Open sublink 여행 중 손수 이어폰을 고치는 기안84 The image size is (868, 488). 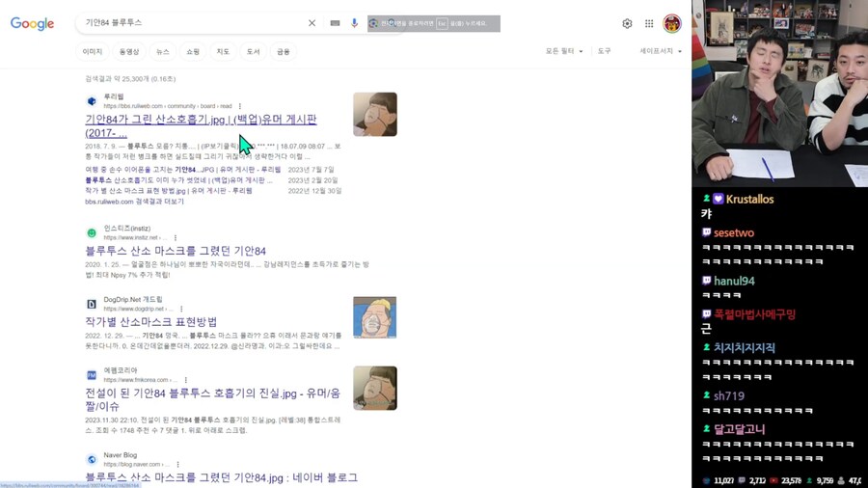point(182,170)
